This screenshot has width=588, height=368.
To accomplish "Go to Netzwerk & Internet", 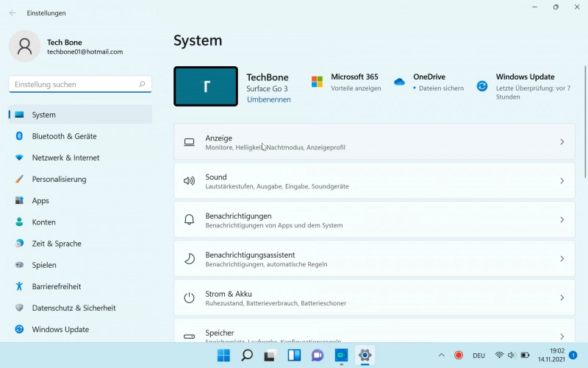I will point(80,158).
